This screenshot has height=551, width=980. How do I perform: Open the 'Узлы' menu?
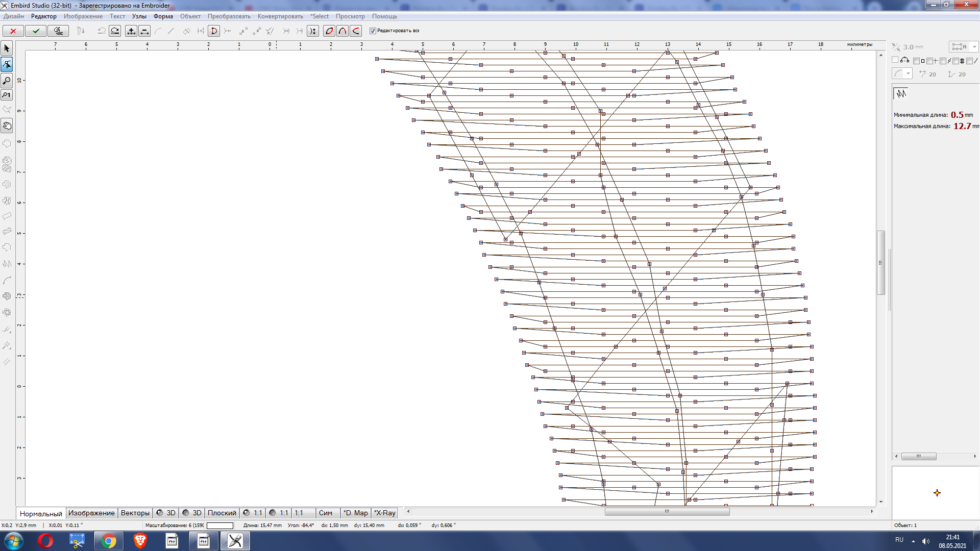(139, 16)
